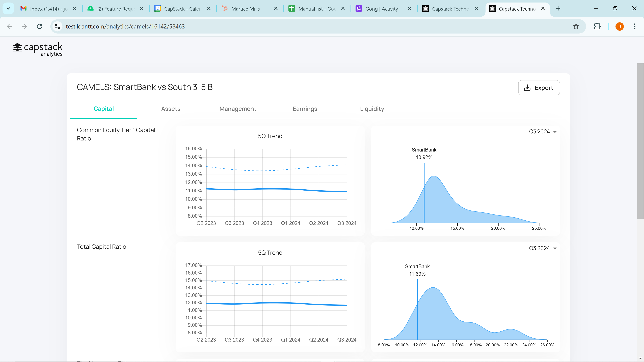The width and height of the screenshot is (644, 362).
Task: Focus the address bar URL
Action: click(x=125, y=26)
